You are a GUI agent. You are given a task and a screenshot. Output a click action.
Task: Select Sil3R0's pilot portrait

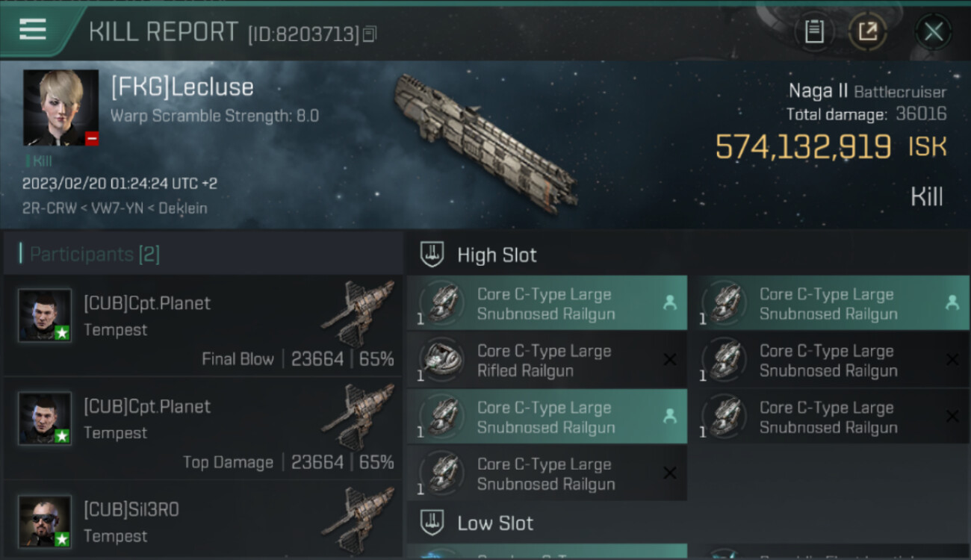[x=45, y=521]
